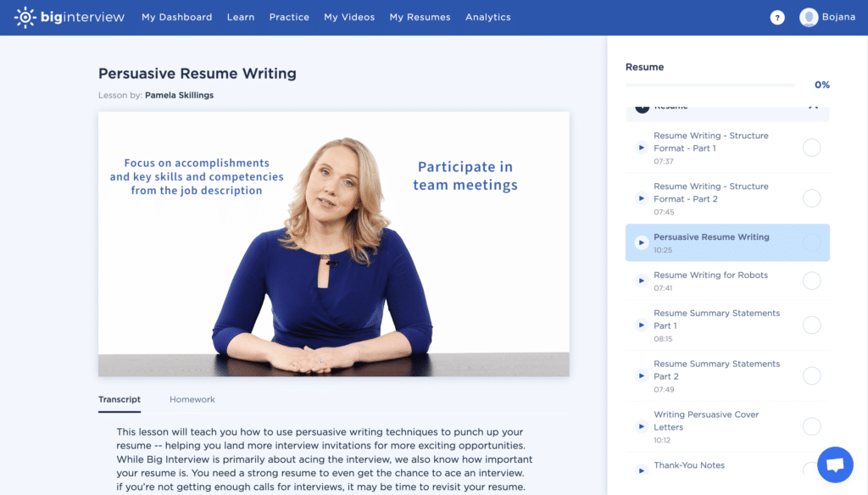Open the help question mark icon
The height and width of the screenshot is (495, 868).
(x=776, y=18)
